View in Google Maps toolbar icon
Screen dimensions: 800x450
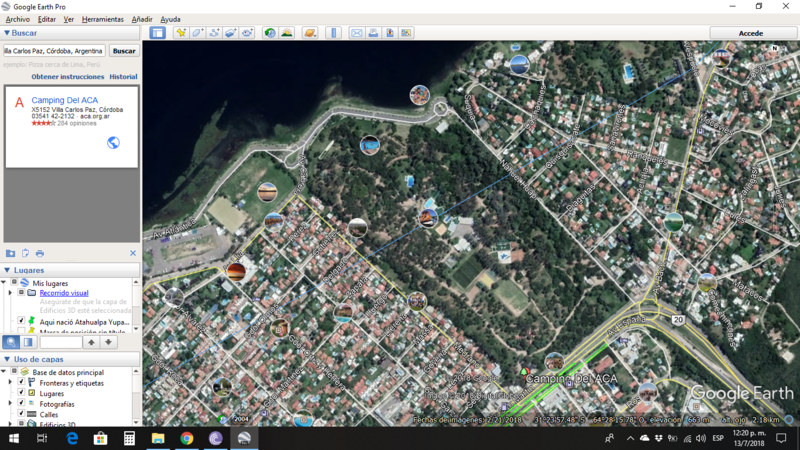click(x=406, y=33)
